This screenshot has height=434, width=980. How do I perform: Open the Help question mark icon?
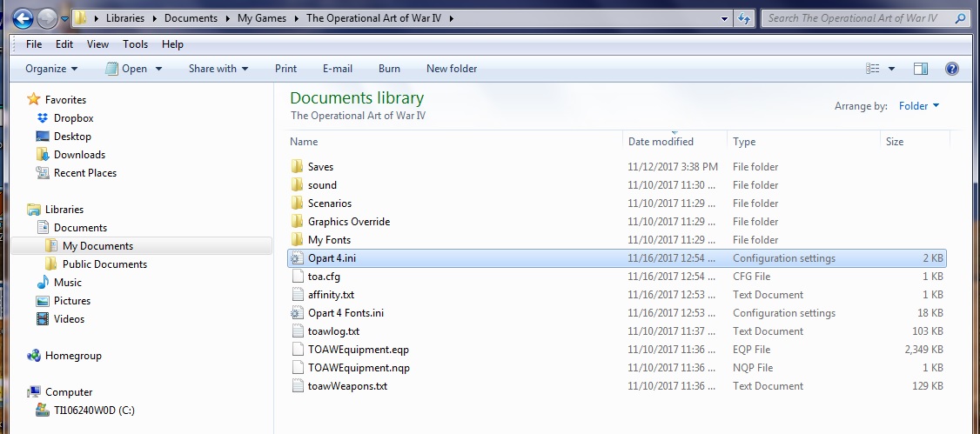click(x=952, y=69)
